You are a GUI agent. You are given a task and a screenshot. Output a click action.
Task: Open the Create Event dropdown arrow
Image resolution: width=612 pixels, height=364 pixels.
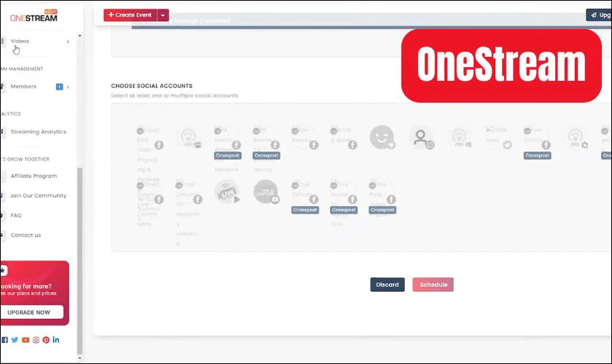[162, 15]
